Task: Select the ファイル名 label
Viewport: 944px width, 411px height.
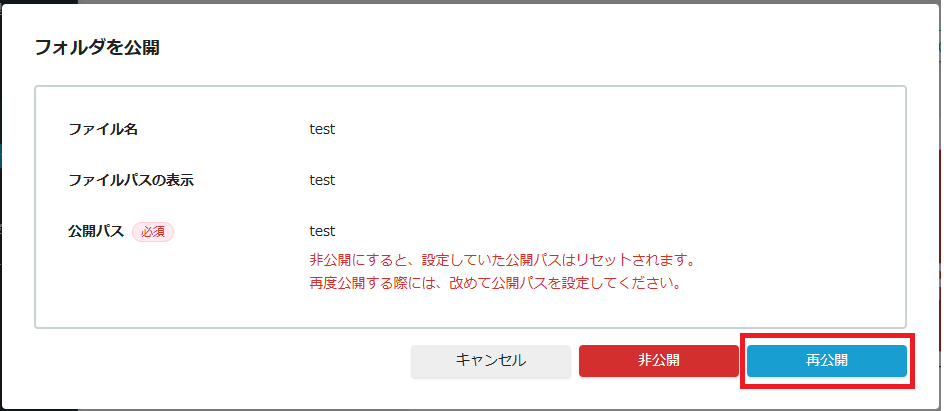Action: click(x=102, y=129)
